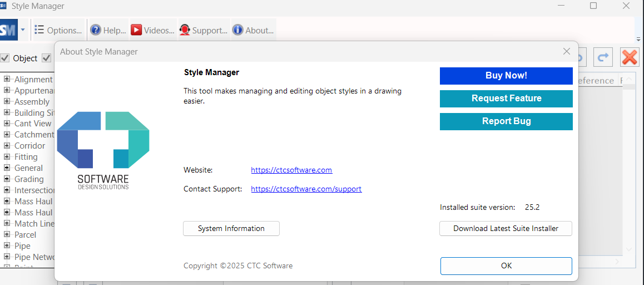
Task: Expand the Fitting tree node
Action: [x=7, y=156]
